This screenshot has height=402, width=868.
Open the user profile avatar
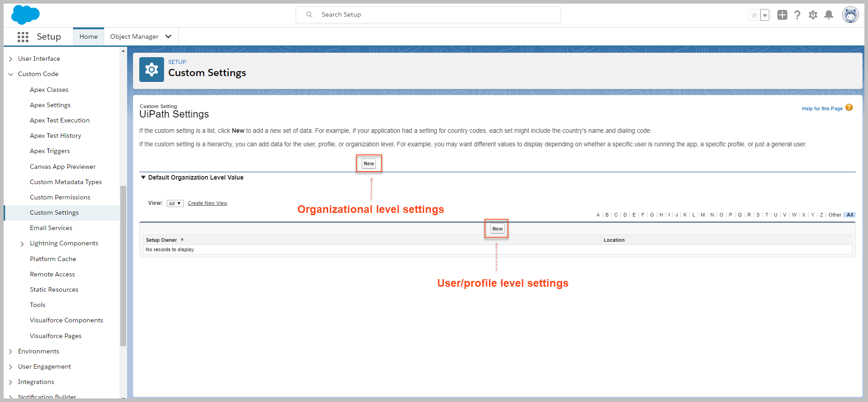coord(850,15)
